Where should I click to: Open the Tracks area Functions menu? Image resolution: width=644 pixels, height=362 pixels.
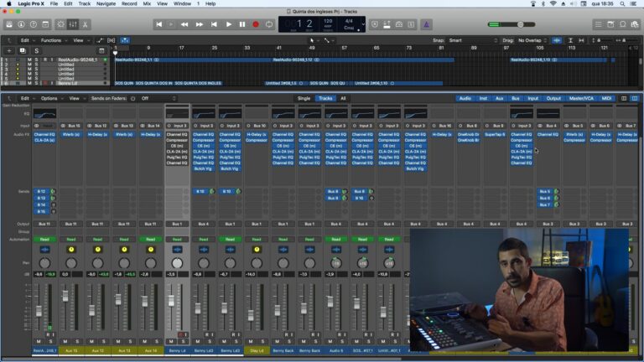point(53,40)
